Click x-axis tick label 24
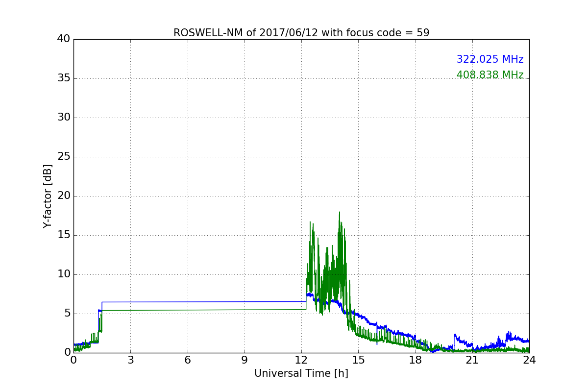 [x=529, y=360]
